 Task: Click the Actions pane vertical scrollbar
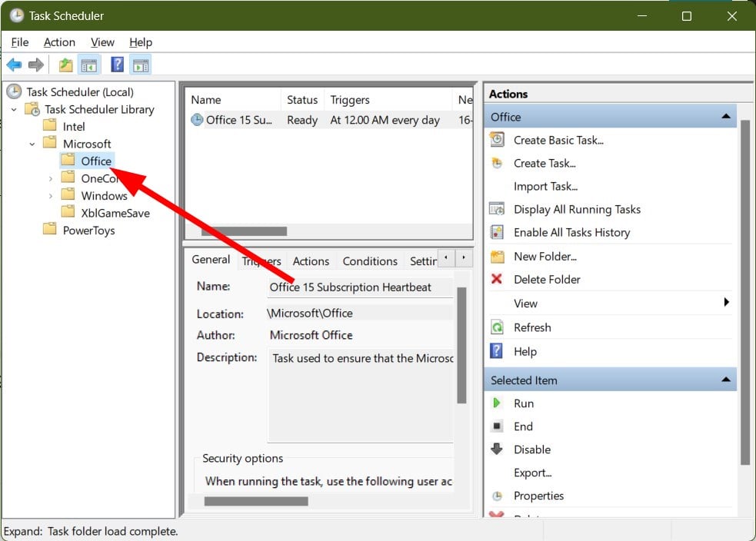point(745,293)
